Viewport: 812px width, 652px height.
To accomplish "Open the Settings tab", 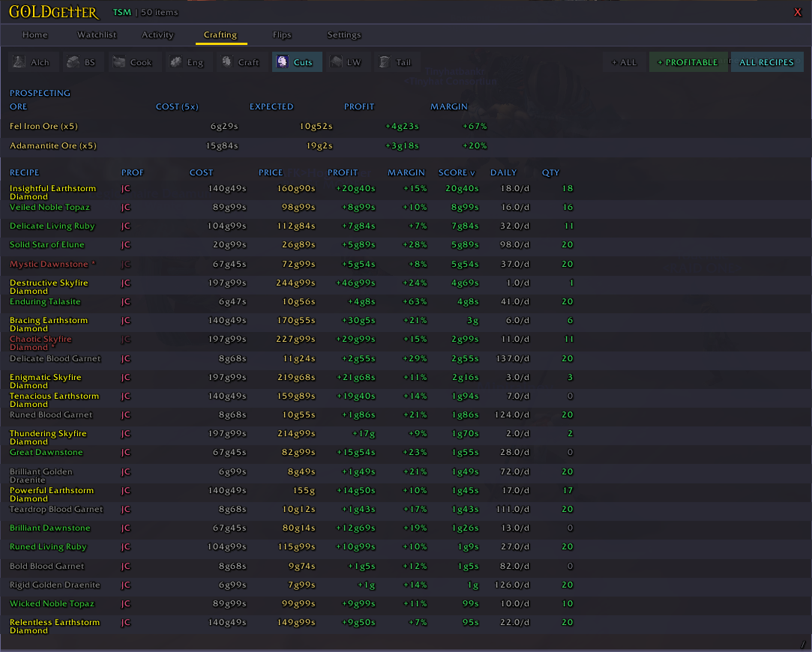I will 344,35.
